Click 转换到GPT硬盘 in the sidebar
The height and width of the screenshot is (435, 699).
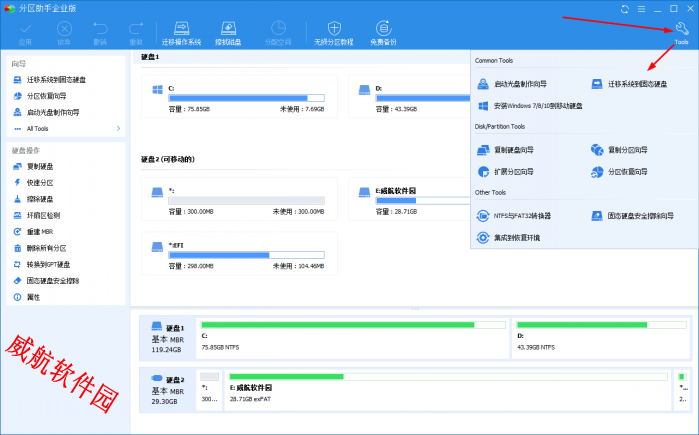[48, 264]
